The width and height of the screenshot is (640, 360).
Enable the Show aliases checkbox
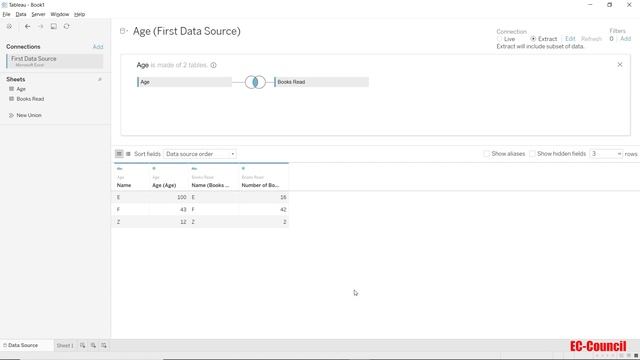[x=486, y=154]
